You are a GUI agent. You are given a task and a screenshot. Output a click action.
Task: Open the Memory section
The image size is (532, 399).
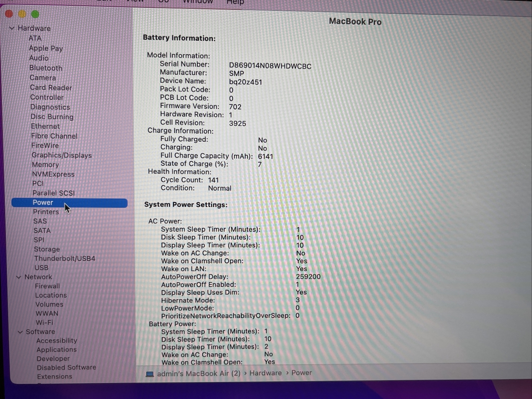[x=45, y=165]
